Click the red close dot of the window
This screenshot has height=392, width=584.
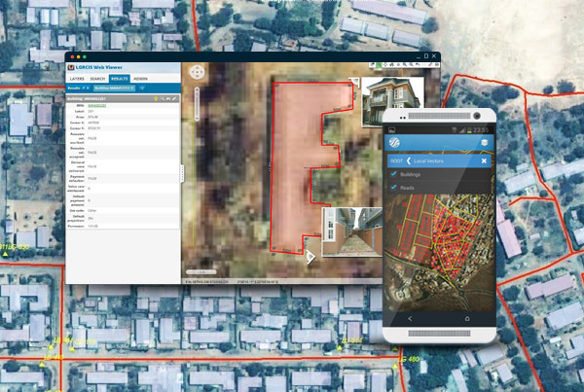(72, 57)
